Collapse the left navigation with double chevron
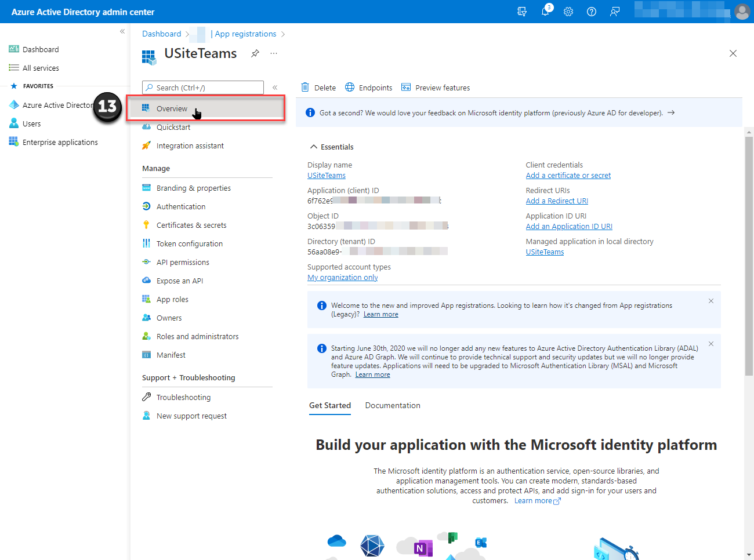Image resolution: width=754 pixels, height=560 pixels. pos(122,31)
